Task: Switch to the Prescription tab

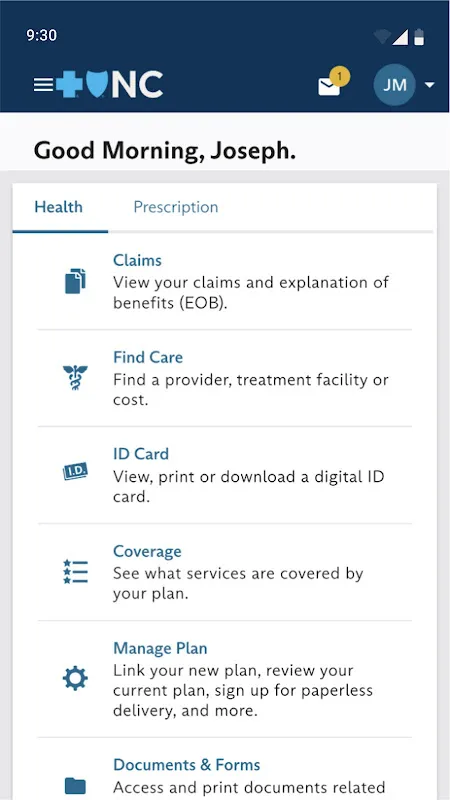Action: pyautogui.click(x=176, y=207)
